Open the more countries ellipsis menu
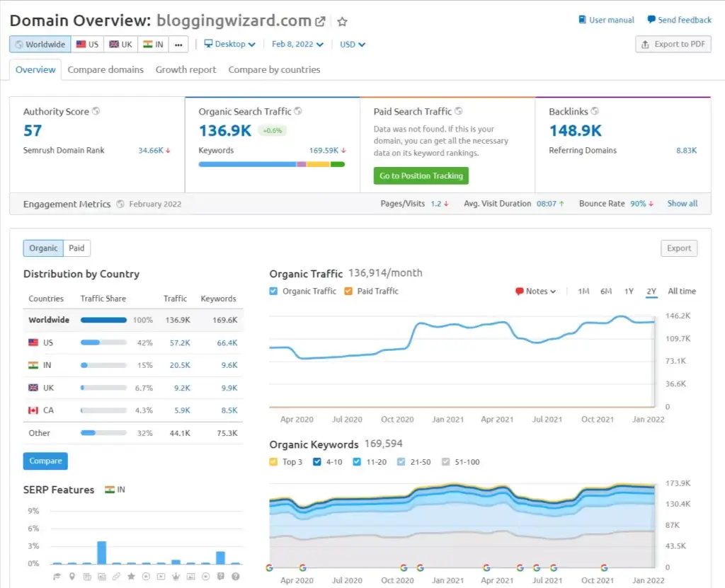This screenshot has width=725, height=588. [x=178, y=45]
